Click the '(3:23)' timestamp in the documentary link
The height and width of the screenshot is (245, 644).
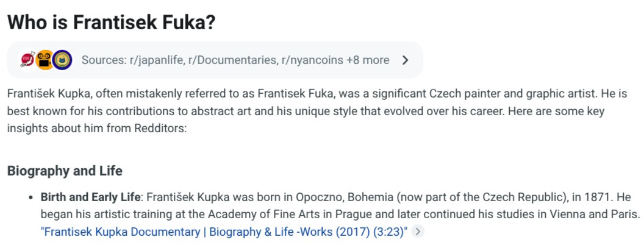tap(388, 232)
